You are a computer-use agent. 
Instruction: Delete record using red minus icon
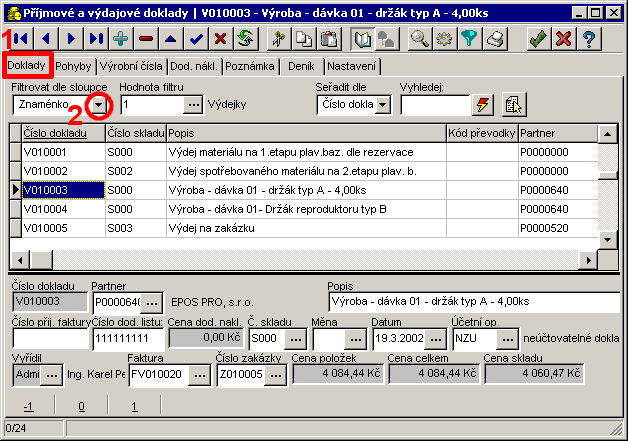[x=146, y=39]
